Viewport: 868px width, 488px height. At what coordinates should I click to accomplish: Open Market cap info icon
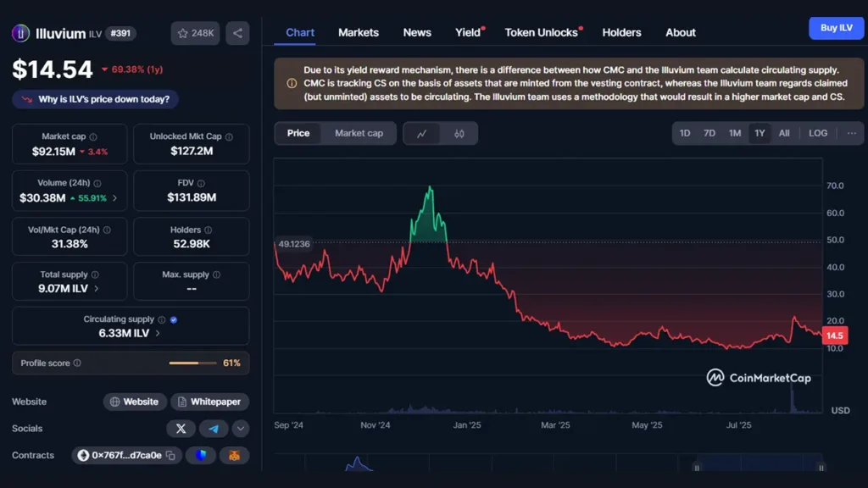[93, 136]
